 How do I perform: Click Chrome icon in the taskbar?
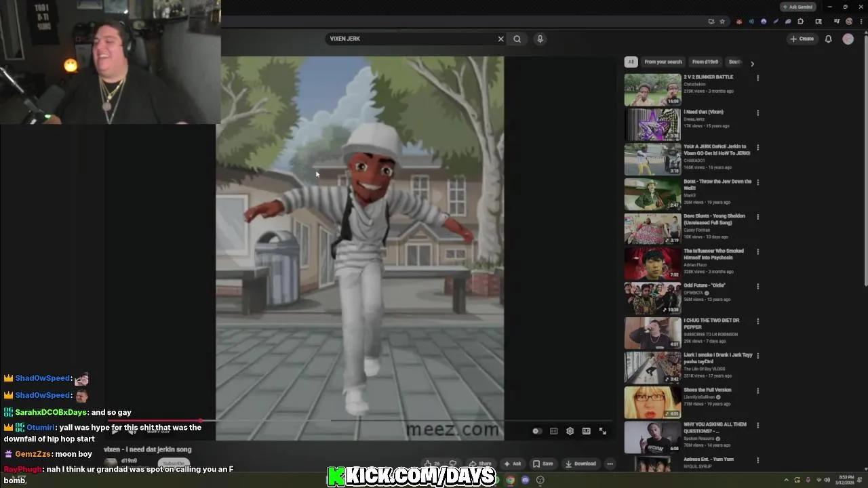pos(510,480)
